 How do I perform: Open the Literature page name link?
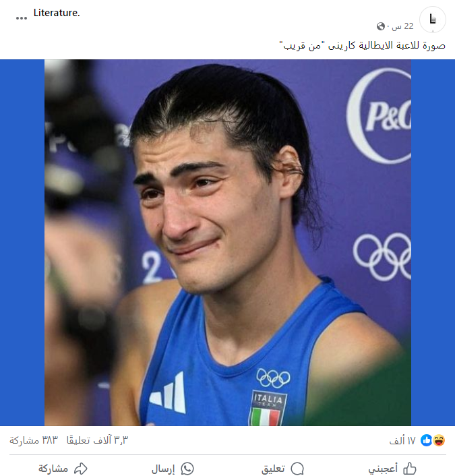(57, 13)
